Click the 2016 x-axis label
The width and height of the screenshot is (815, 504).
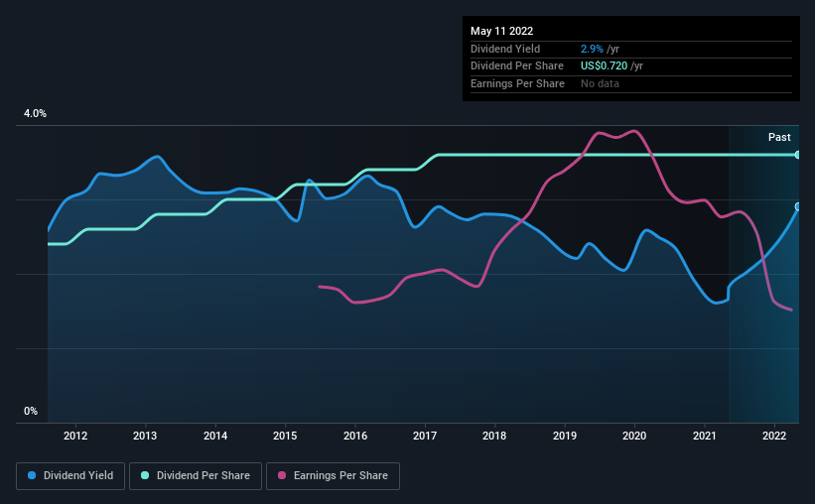pyautogui.click(x=355, y=436)
